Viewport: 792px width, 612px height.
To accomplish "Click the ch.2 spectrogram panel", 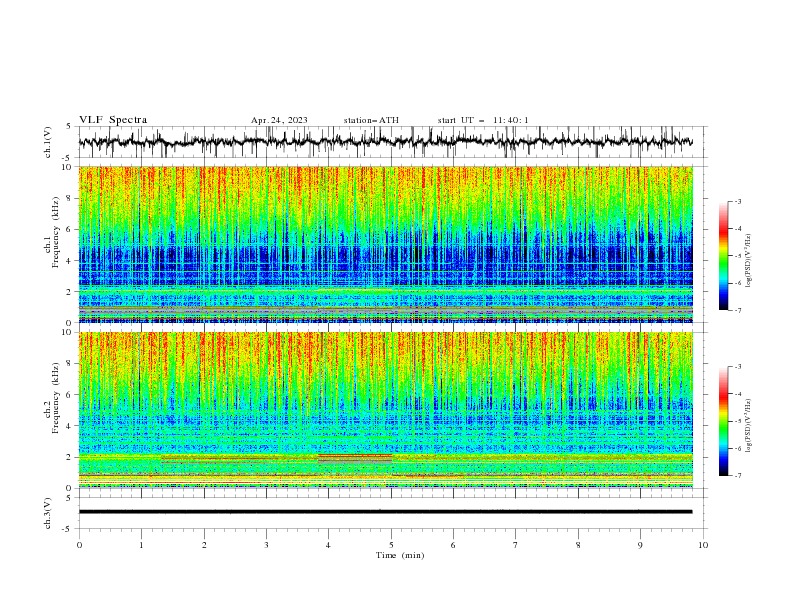I will 385,410.
